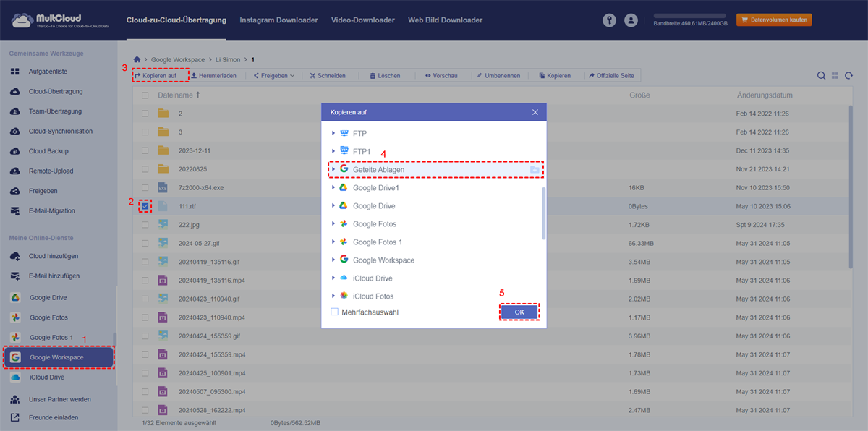Image resolution: width=868 pixels, height=431 pixels.
Task: Check the folder 2 checkbox
Action: pyautogui.click(x=145, y=114)
